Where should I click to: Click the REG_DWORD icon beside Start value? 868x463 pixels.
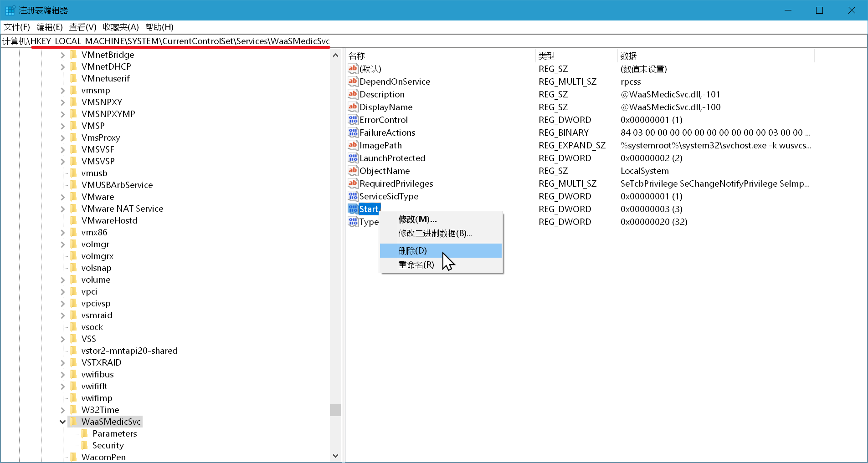353,209
